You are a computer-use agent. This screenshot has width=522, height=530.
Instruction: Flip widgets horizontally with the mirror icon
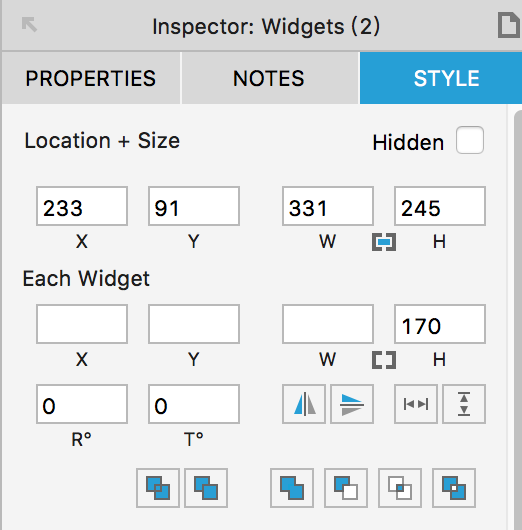click(304, 404)
